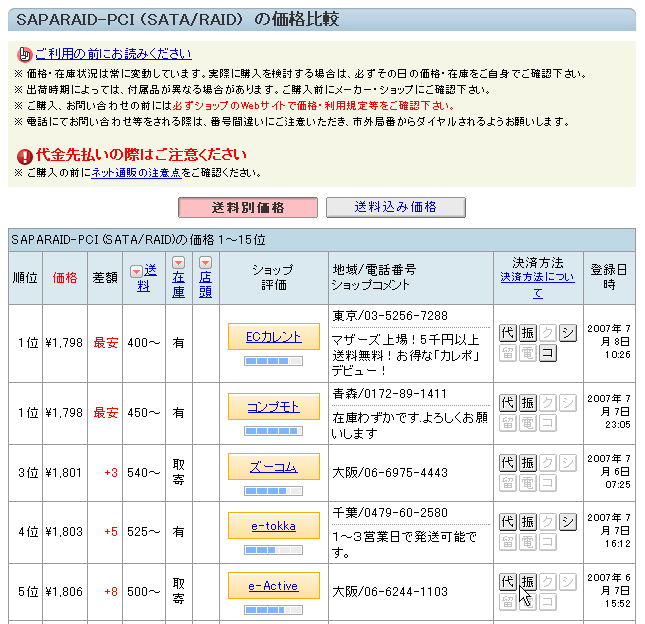Image resolution: width=645 pixels, height=624 pixels.
Task: Click the 代 payment icon in e-Active row
Action: [508, 582]
